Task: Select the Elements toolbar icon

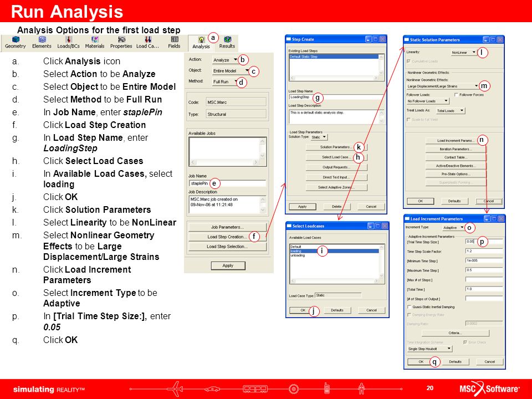Action: [42, 43]
